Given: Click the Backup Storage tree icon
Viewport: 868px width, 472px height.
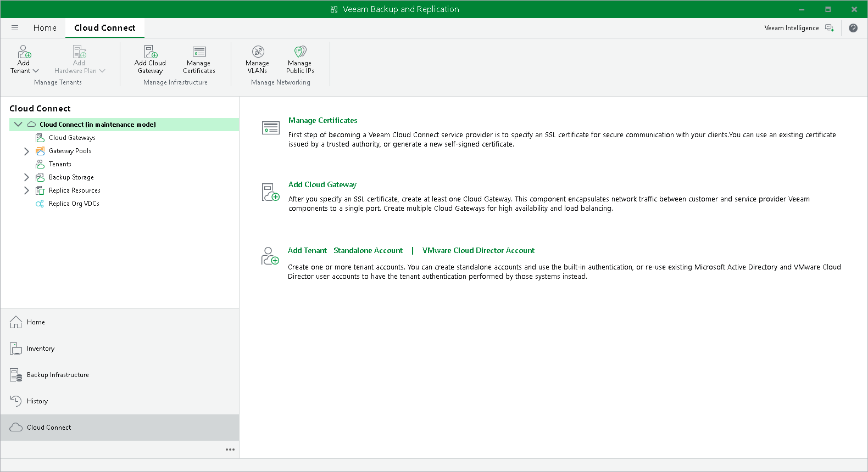Looking at the screenshot, I should pyautogui.click(x=40, y=177).
